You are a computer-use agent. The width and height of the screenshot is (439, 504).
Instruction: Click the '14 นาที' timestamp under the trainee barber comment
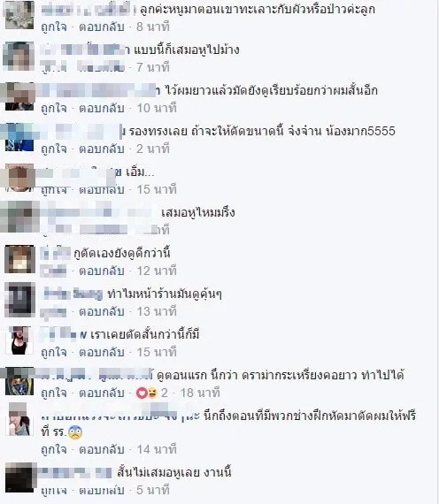pos(157,449)
